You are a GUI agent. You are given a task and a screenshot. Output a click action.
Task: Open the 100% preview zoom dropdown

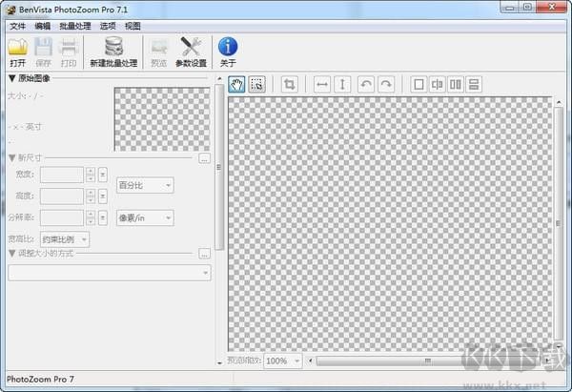pos(283,361)
